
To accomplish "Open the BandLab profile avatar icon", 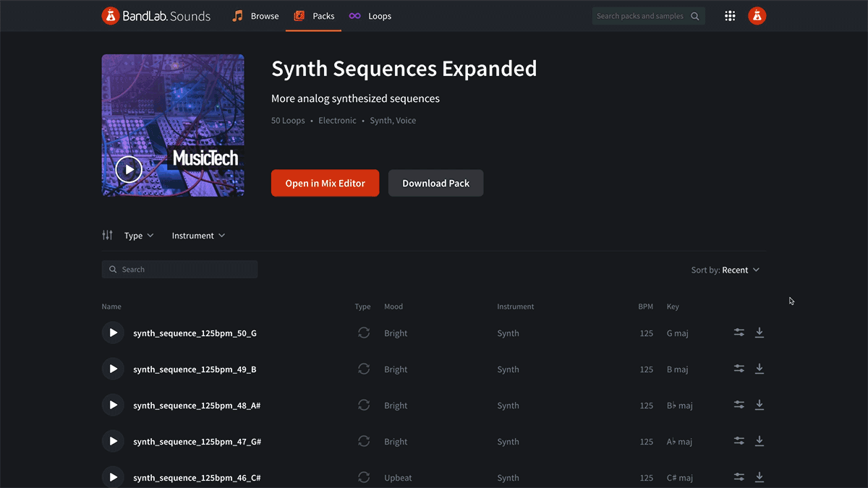I will [x=757, y=15].
